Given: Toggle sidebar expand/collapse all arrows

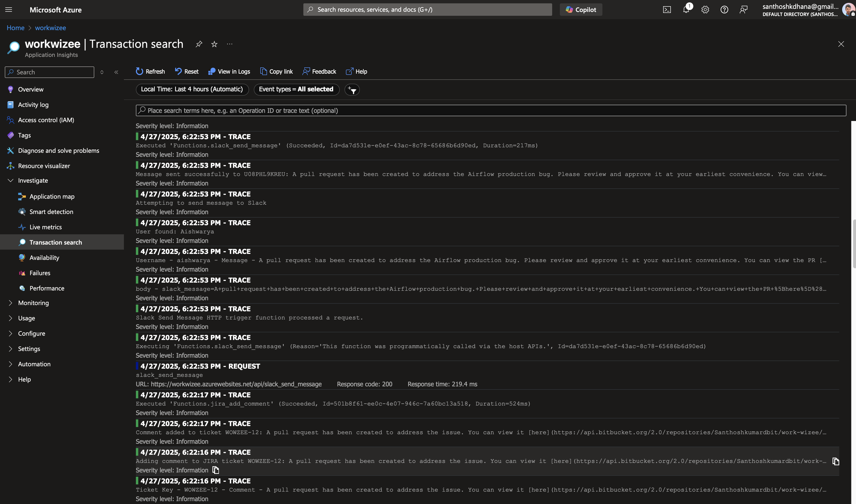Looking at the screenshot, I should point(102,72).
